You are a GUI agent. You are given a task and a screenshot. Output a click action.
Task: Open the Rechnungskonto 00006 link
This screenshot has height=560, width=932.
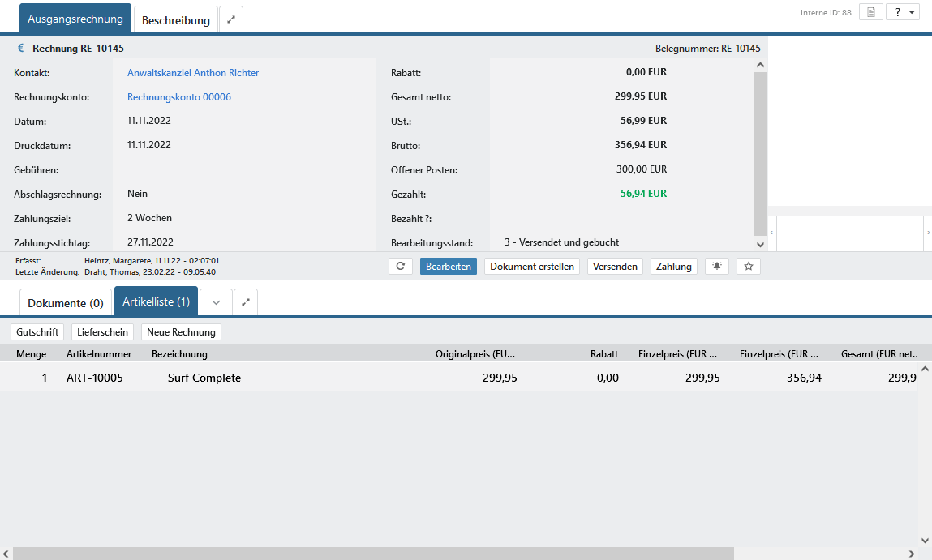coord(179,97)
